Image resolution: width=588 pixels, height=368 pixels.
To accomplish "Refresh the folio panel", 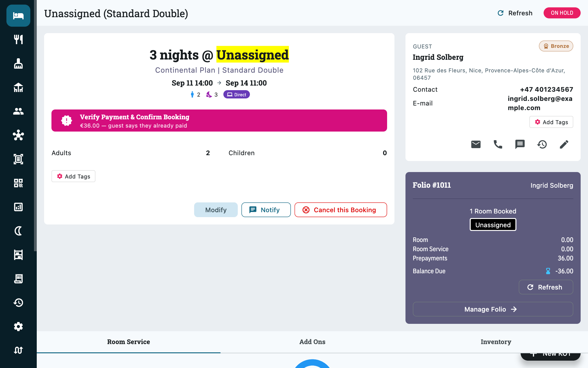I will click(546, 287).
